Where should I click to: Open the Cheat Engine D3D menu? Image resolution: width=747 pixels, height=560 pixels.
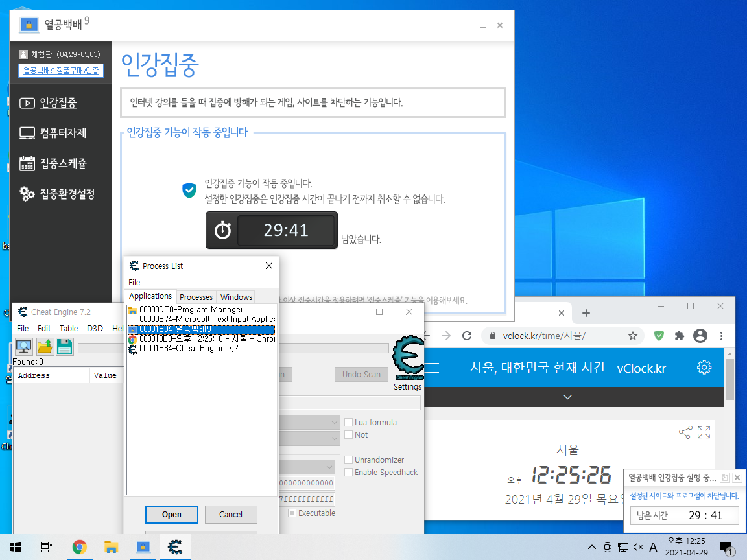(95, 328)
